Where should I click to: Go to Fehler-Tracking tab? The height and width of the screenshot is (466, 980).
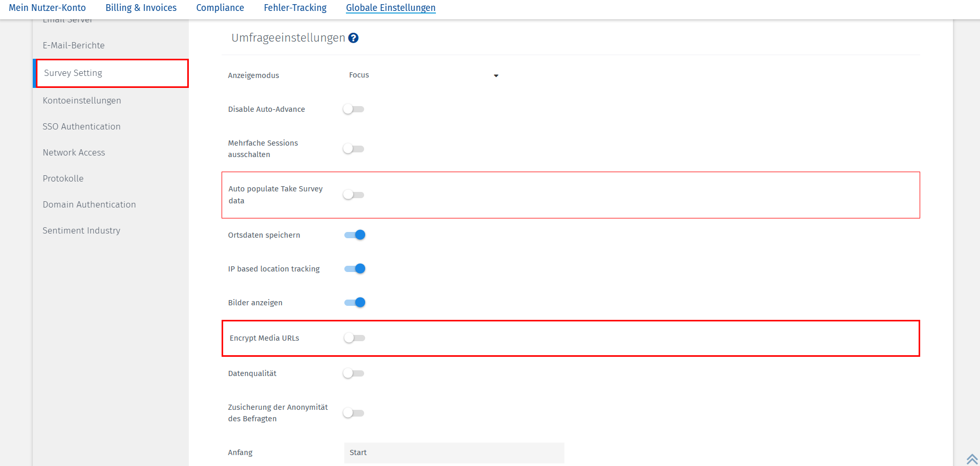click(295, 8)
